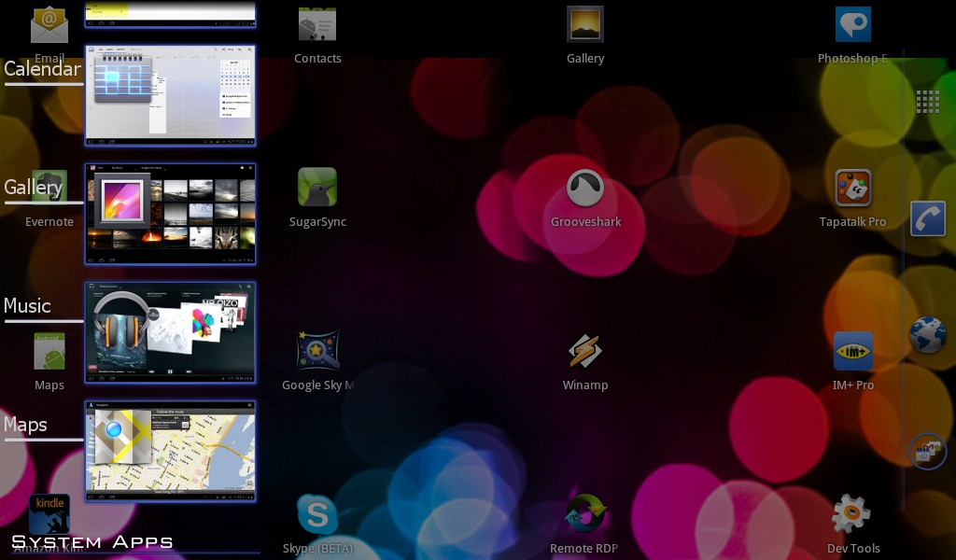956x560 pixels.
Task: Launch Google Sky Map
Action: point(317,350)
